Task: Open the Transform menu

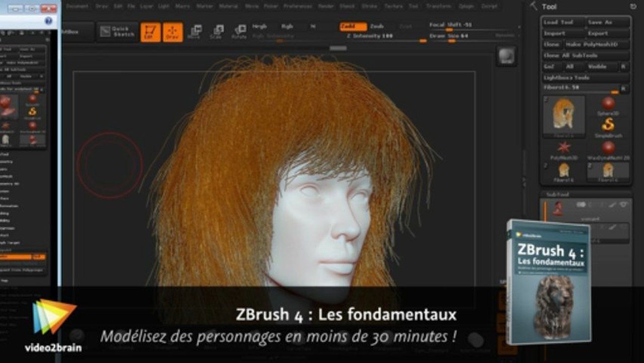Action: pos(439,6)
